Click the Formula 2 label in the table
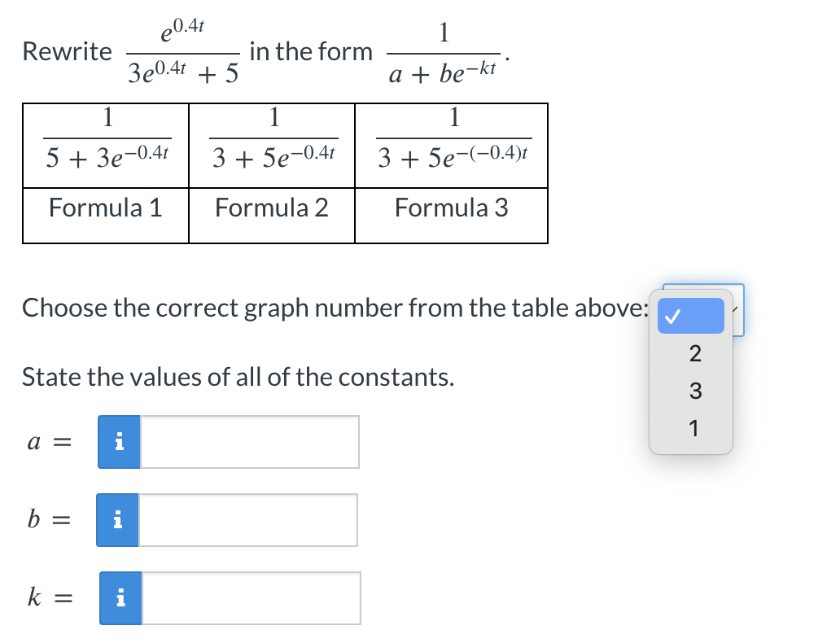 272,208
